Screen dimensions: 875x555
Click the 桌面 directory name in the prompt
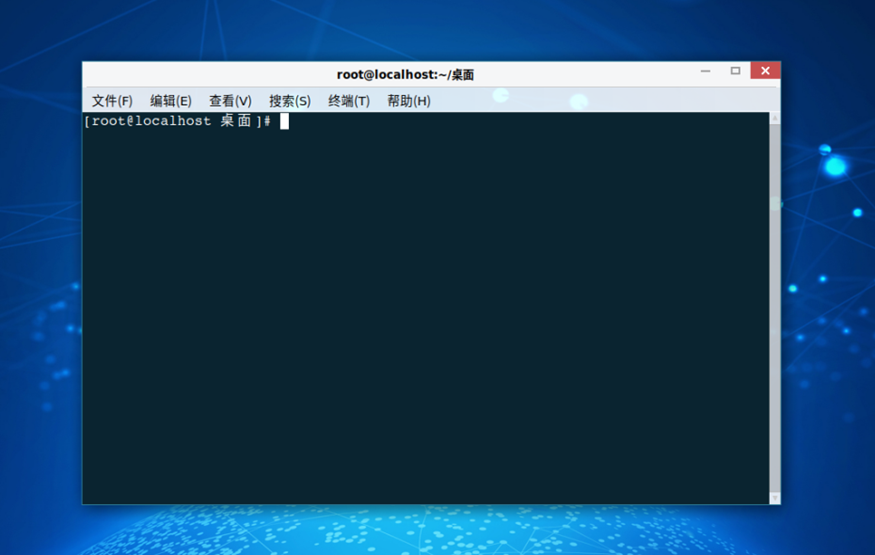tap(236, 121)
